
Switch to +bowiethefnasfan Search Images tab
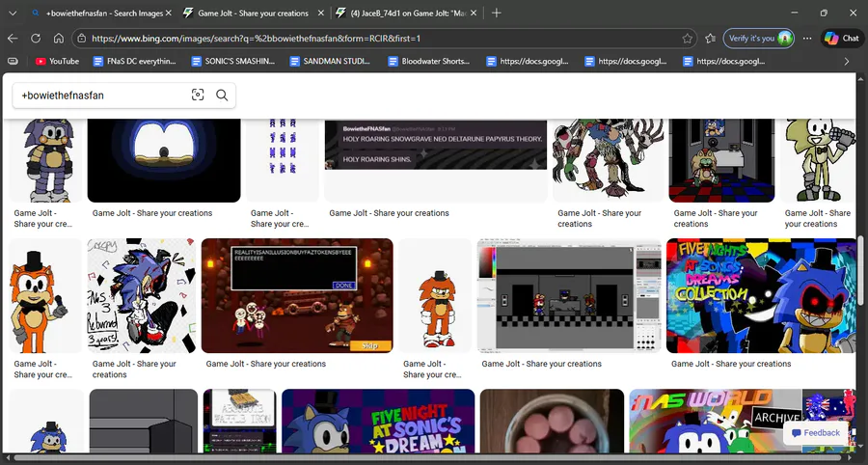103,13
